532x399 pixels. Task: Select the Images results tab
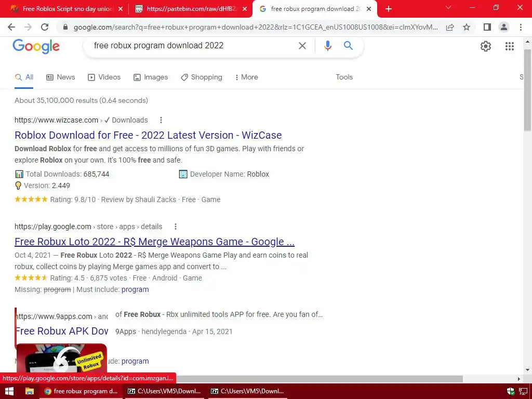(x=151, y=77)
